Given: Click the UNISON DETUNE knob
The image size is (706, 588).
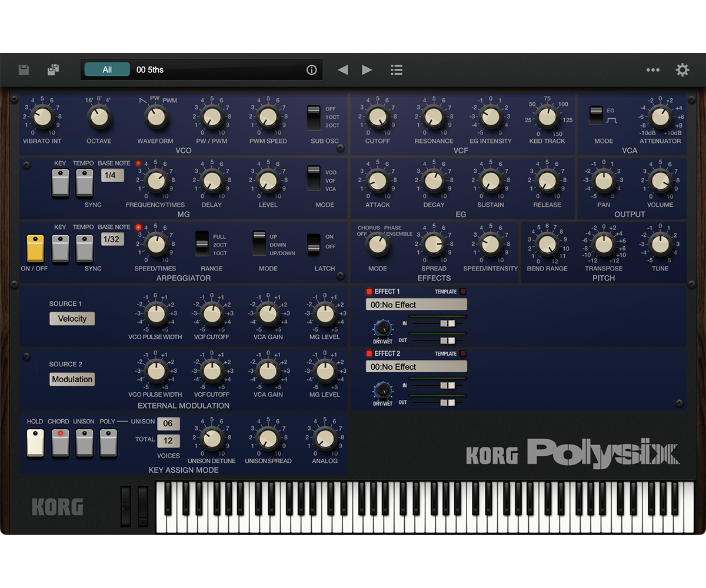Looking at the screenshot, I should [211, 438].
